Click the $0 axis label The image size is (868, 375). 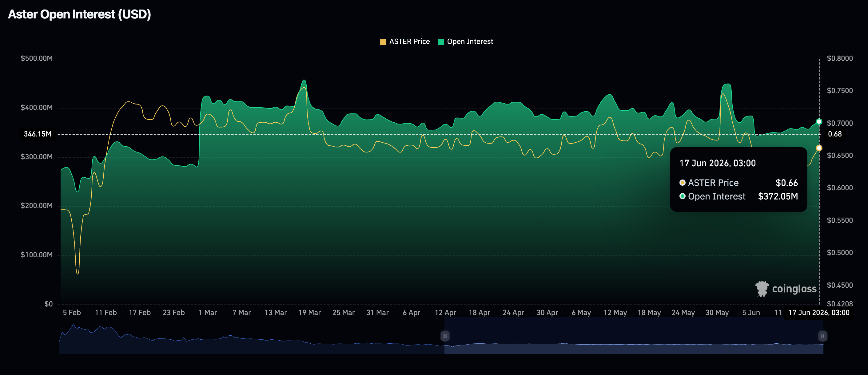tap(49, 304)
